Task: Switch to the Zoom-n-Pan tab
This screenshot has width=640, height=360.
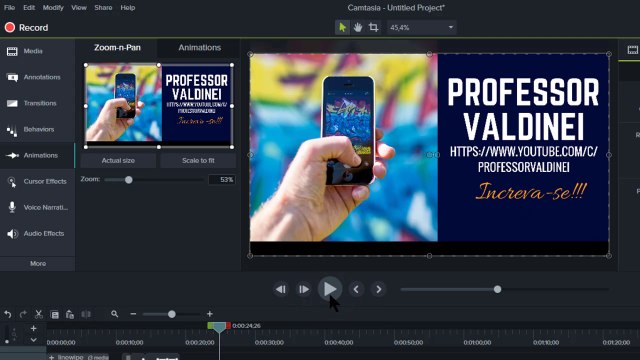Action: point(117,48)
